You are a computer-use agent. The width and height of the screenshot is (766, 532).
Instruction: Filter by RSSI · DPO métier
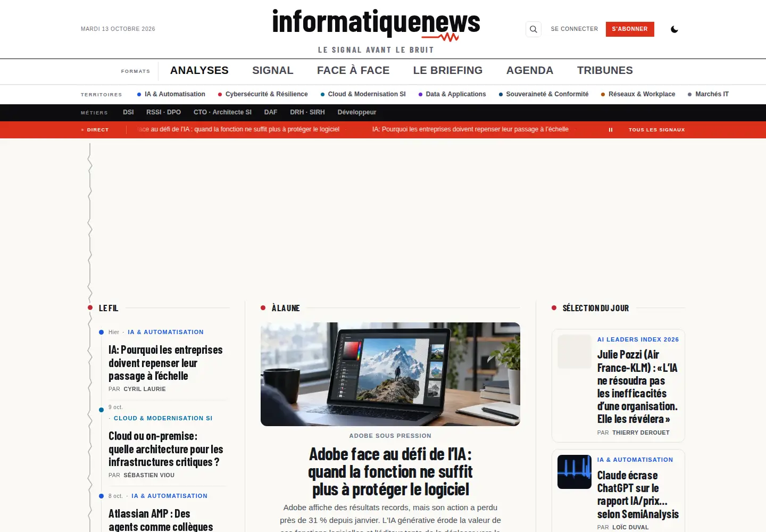click(164, 112)
